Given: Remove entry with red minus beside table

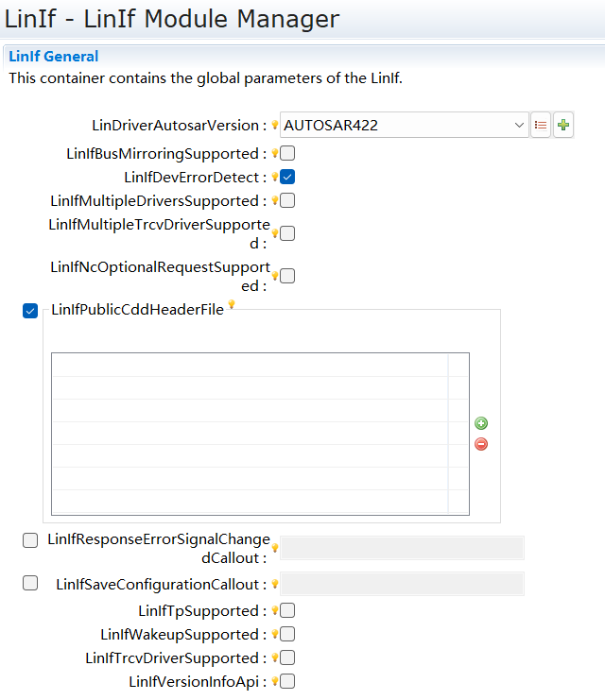Looking at the screenshot, I should 481,444.
